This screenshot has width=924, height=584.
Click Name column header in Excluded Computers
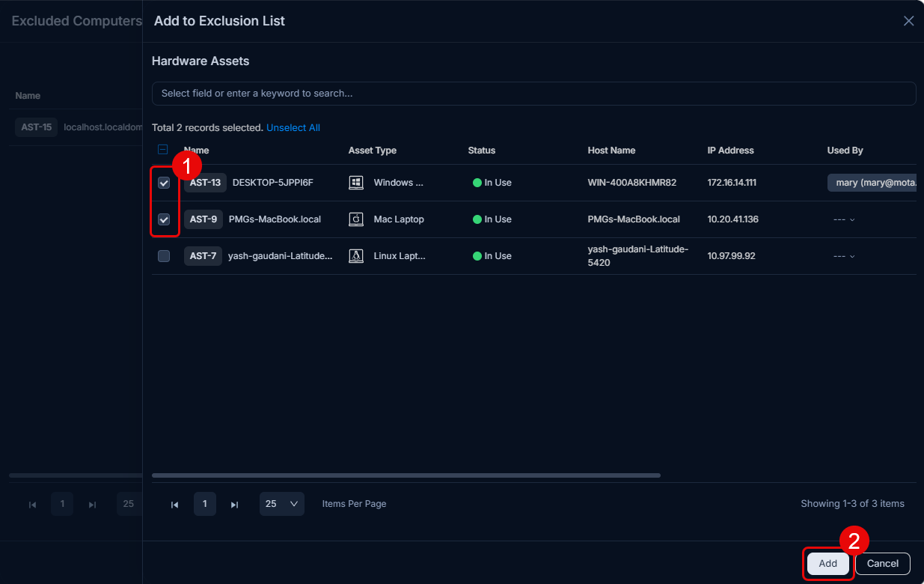click(x=28, y=96)
